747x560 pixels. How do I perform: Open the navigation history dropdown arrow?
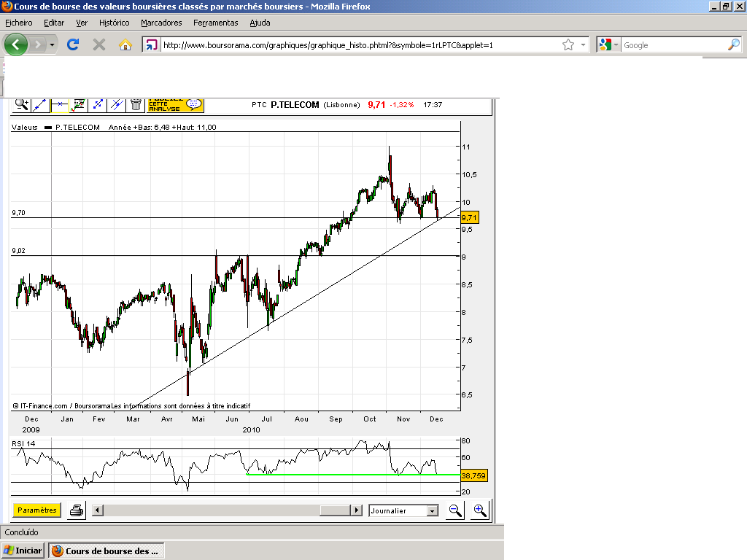(x=52, y=45)
